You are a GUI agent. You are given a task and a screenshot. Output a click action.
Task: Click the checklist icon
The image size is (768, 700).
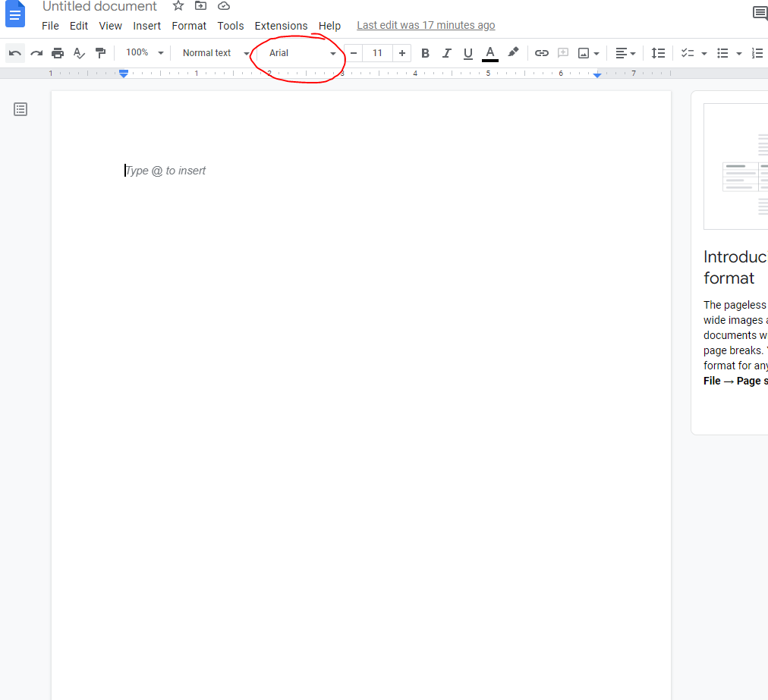click(688, 53)
